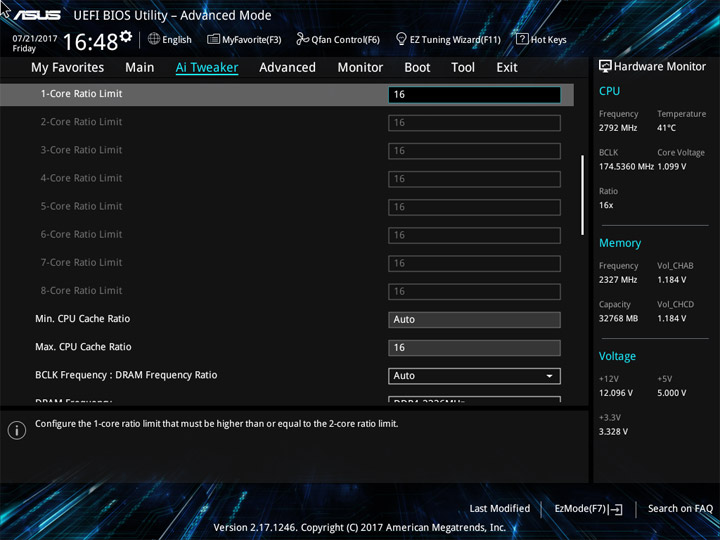Select the Max. CPU Cache Ratio label

coord(83,347)
